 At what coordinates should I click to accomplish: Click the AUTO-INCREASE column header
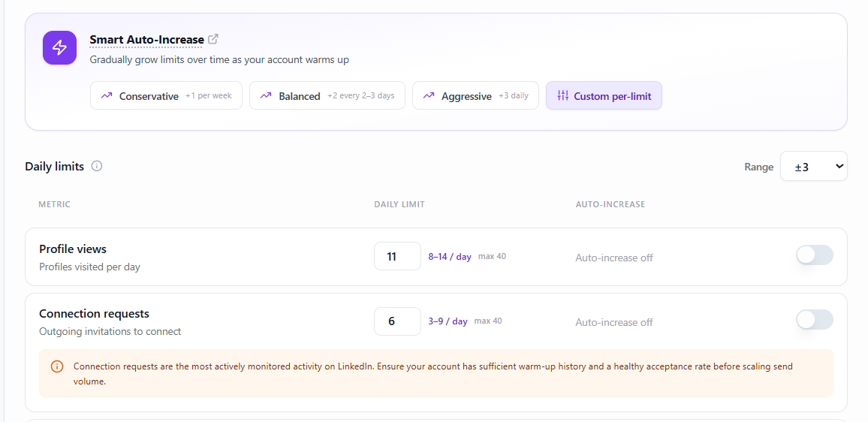[610, 204]
